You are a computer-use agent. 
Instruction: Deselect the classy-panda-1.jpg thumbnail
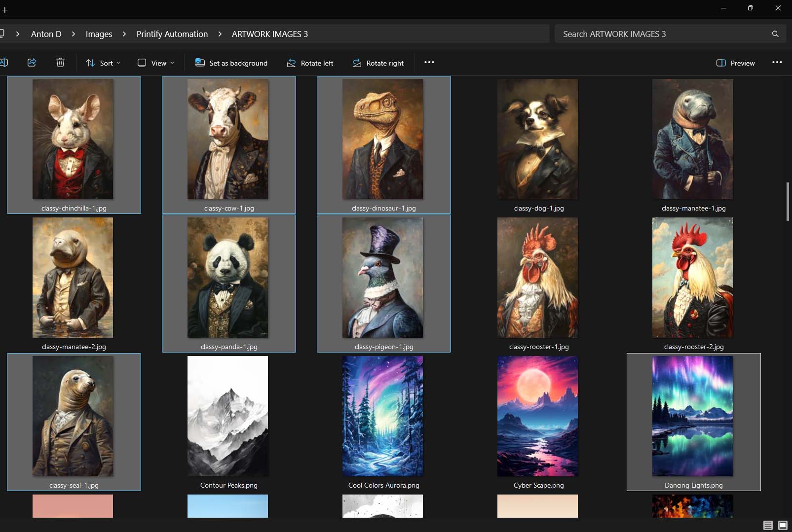(228, 278)
